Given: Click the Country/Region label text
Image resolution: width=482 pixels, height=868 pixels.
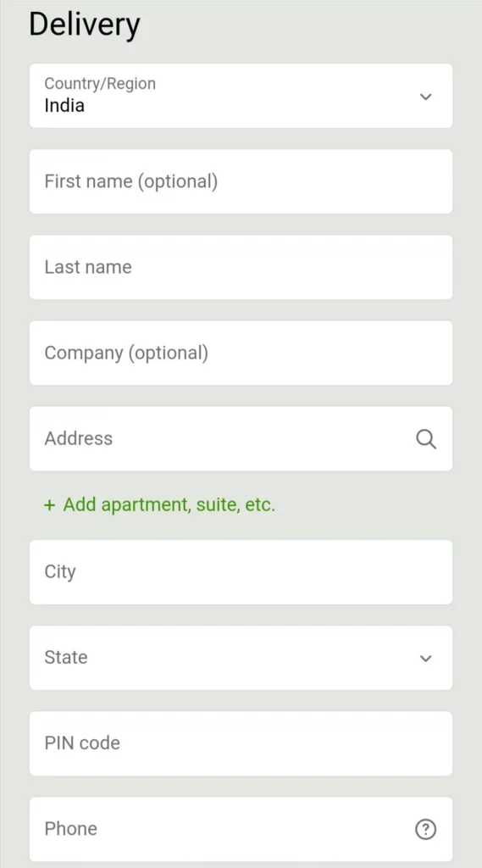Looking at the screenshot, I should pos(100,84).
